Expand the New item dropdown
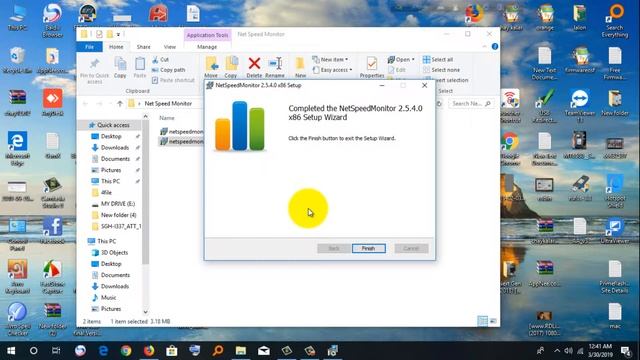 [330, 60]
